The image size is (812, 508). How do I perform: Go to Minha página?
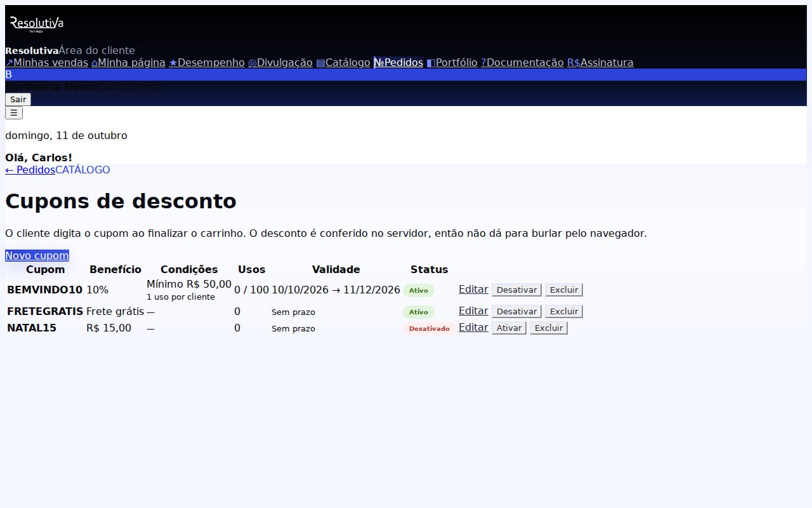point(129,62)
